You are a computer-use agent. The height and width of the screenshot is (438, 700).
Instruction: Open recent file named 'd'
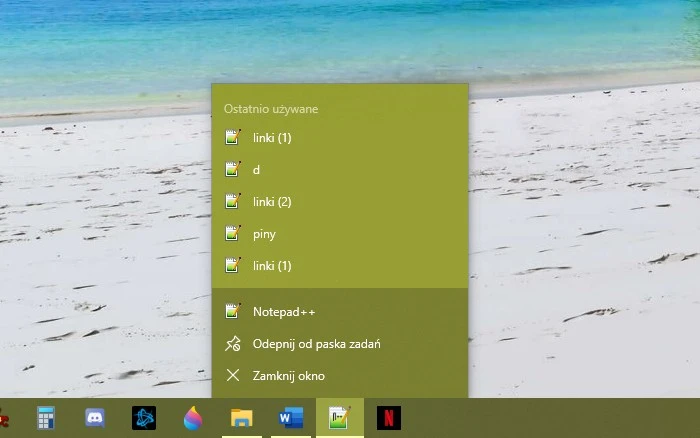pyautogui.click(x=257, y=170)
